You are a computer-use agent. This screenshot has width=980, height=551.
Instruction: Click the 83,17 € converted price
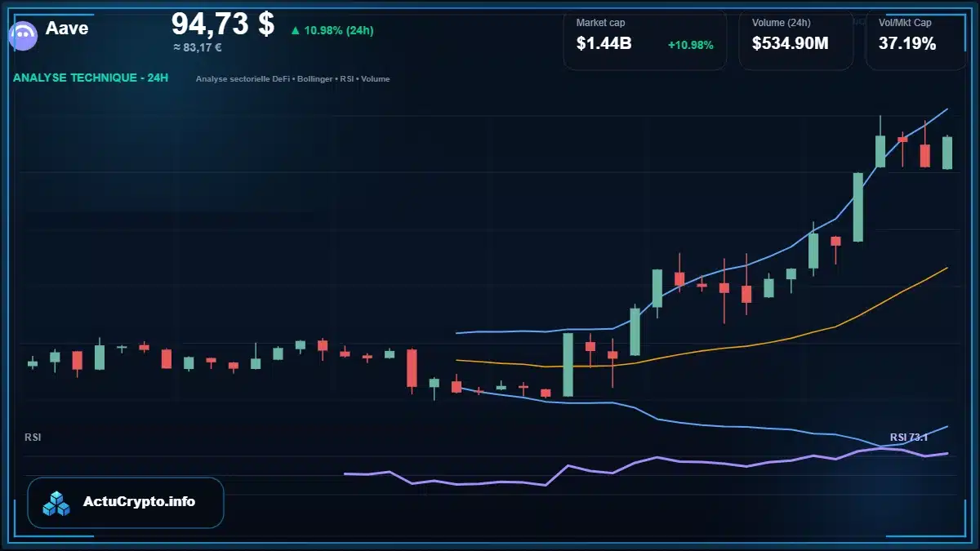[198, 47]
